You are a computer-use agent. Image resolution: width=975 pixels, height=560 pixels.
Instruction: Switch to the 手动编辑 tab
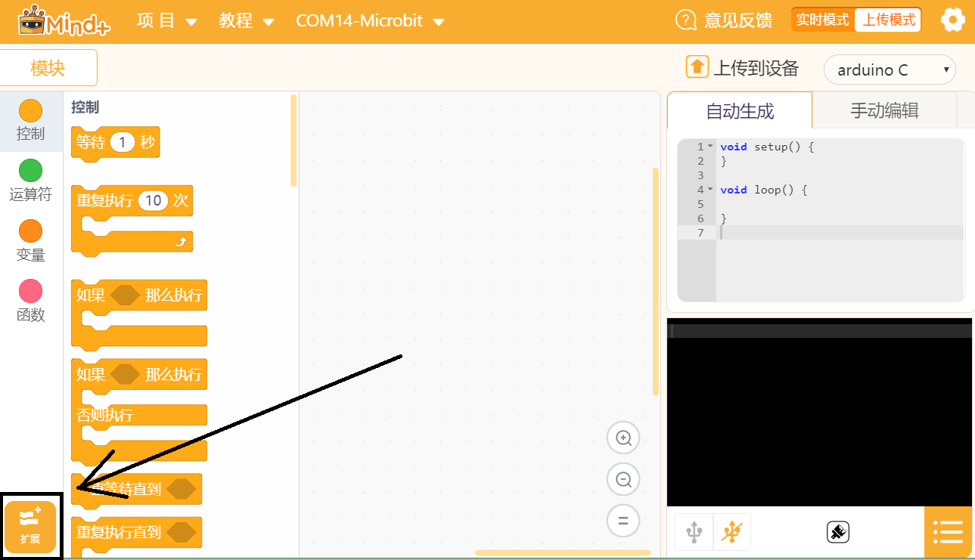pyautogui.click(x=885, y=110)
